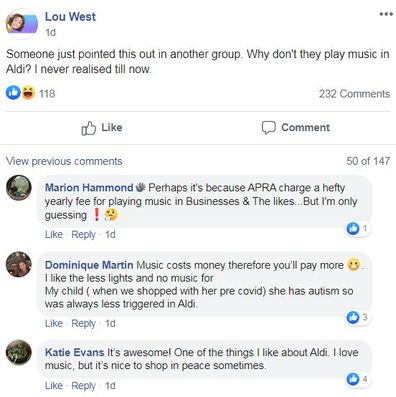Click the laughing haha reaction icon
The height and width of the screenshot is (397, 396).
click(x=28, y=93)
